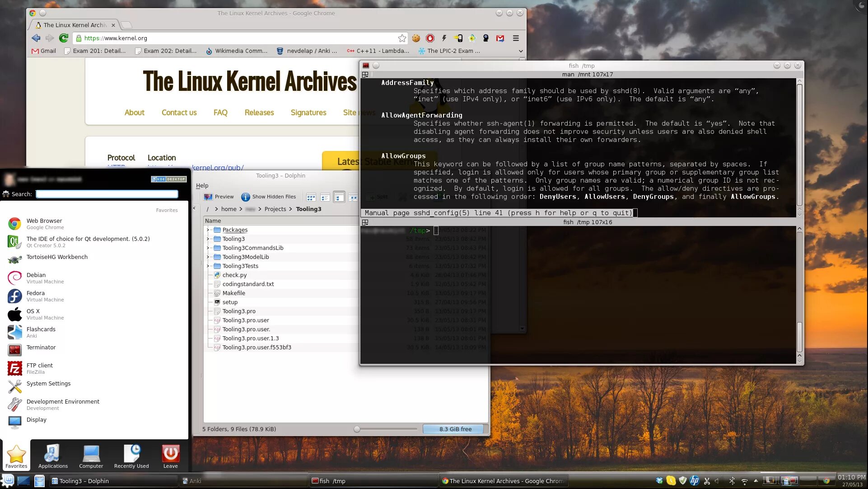Viewport: 868px width, 489px height.
Task: Expand the Tooling3Tests folder tree node
Action: point(208,266)
